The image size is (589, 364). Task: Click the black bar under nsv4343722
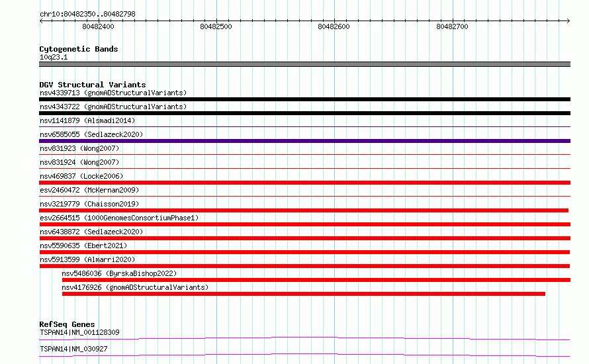pos(304,113)
